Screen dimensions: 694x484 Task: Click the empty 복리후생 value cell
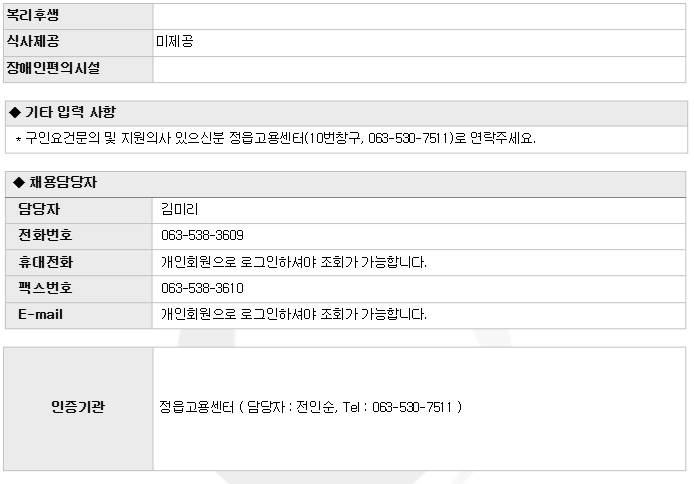click(x=419, y=15)
